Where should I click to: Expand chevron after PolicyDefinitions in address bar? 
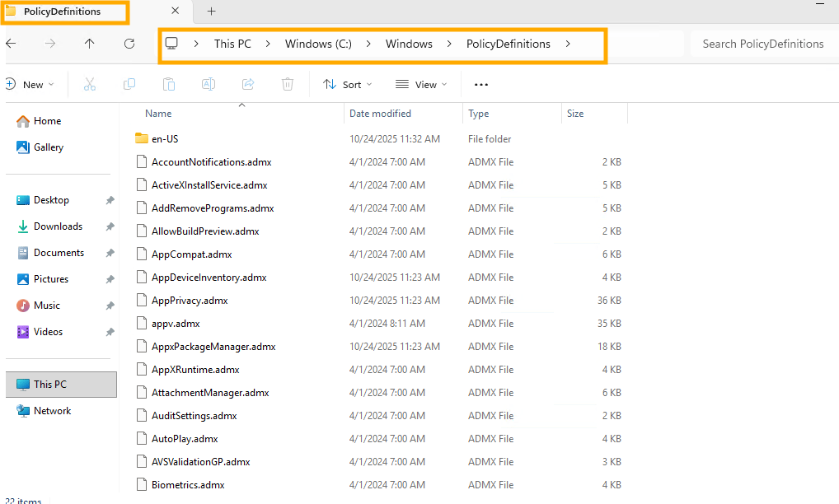click(x=568, y=44)
